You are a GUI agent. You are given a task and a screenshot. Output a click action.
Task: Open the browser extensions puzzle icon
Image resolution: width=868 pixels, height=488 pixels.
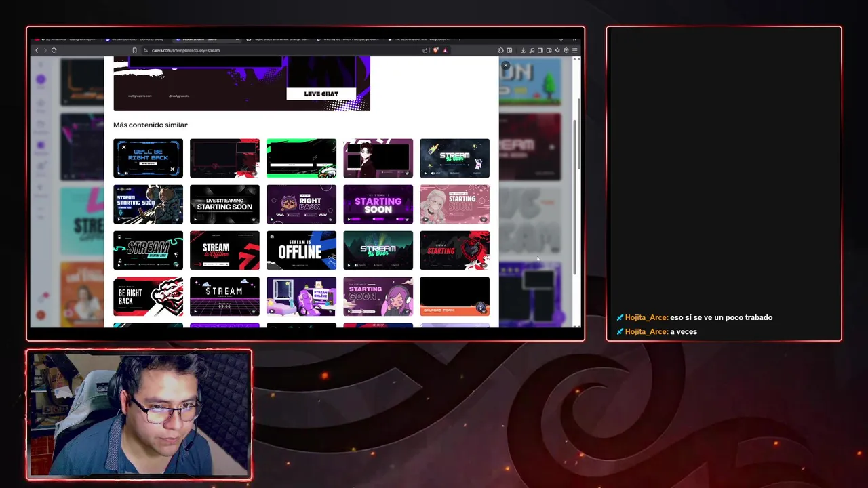click(500, 50)
